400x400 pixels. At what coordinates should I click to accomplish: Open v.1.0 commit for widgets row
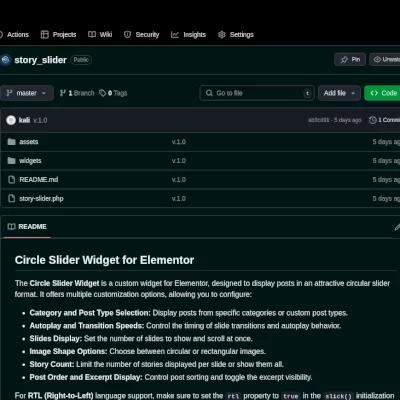point(179,161)
